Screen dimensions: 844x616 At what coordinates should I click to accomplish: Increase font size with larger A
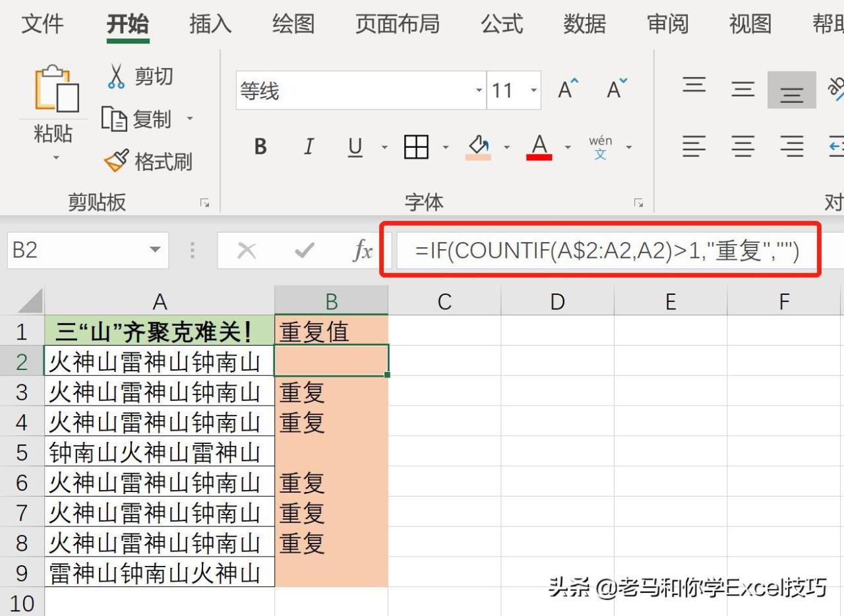click(x=568, y=90)
